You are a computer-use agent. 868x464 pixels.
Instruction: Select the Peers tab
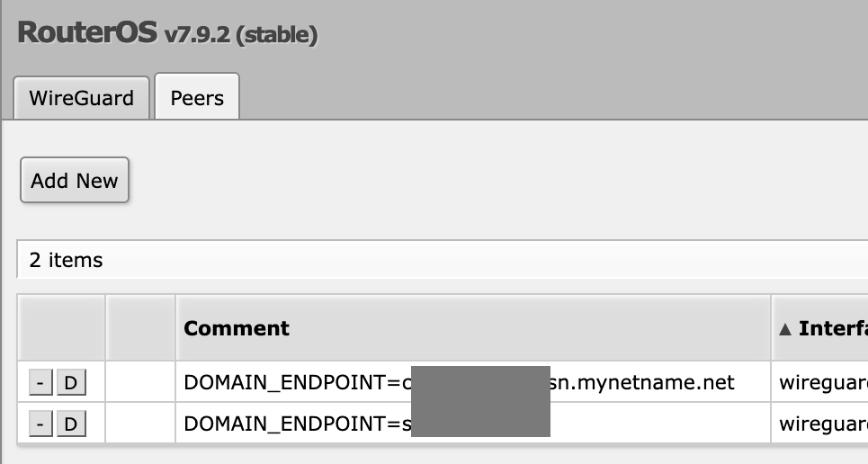tap(197, 98)
